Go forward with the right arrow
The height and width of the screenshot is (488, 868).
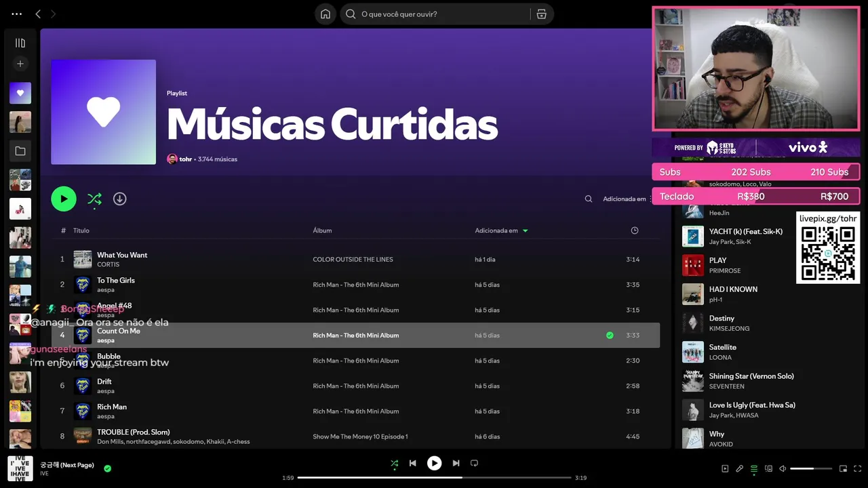pos(54,14)
